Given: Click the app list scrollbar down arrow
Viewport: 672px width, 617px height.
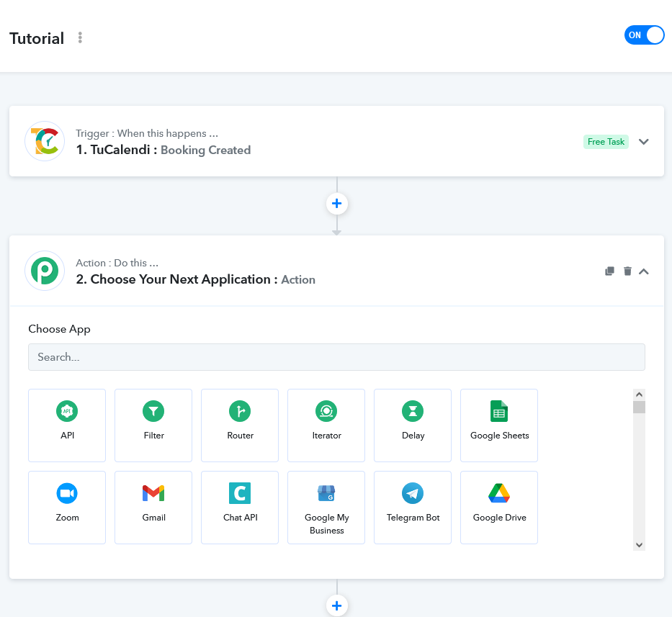Looking at the screenshot, I should click(639, 545).
